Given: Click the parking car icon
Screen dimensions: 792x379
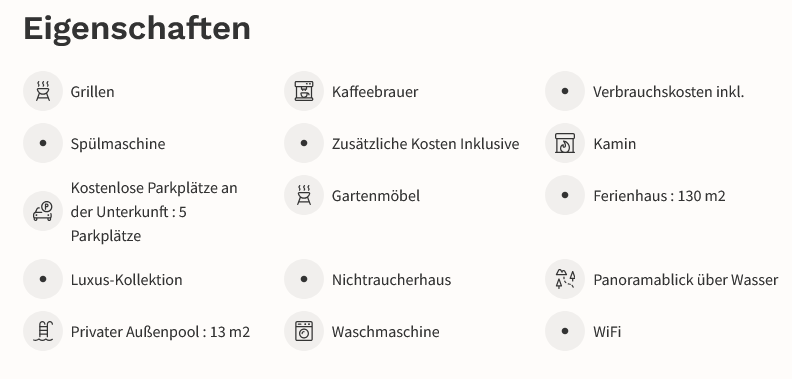Looking at the screenshot, I should [x=43, y=211].
